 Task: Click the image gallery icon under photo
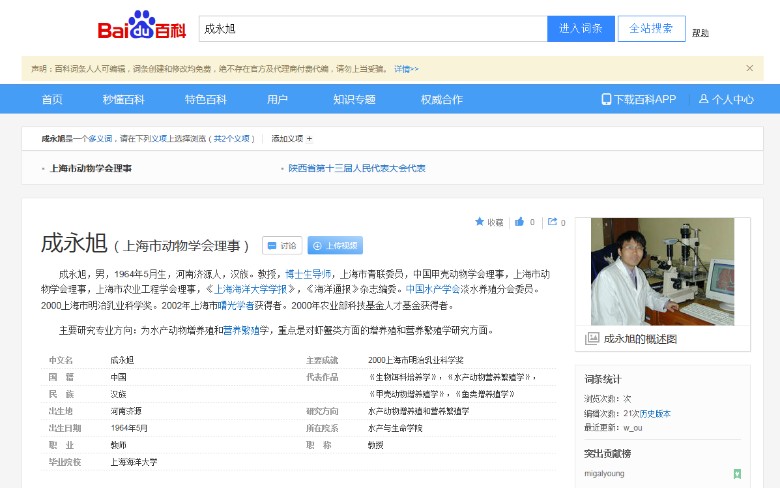coord(592,339)
